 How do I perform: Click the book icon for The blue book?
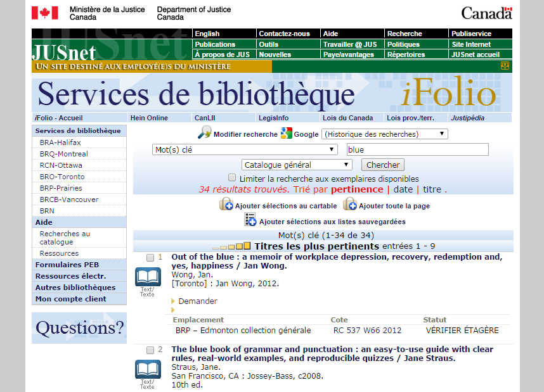point(148,369)
